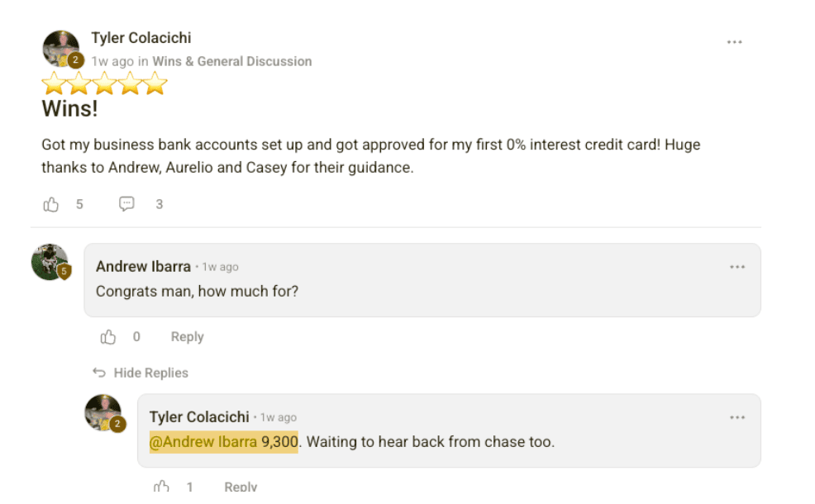Click the five-star rating on the post
Viewport: 815px width, 504px height.
point(104,83)
